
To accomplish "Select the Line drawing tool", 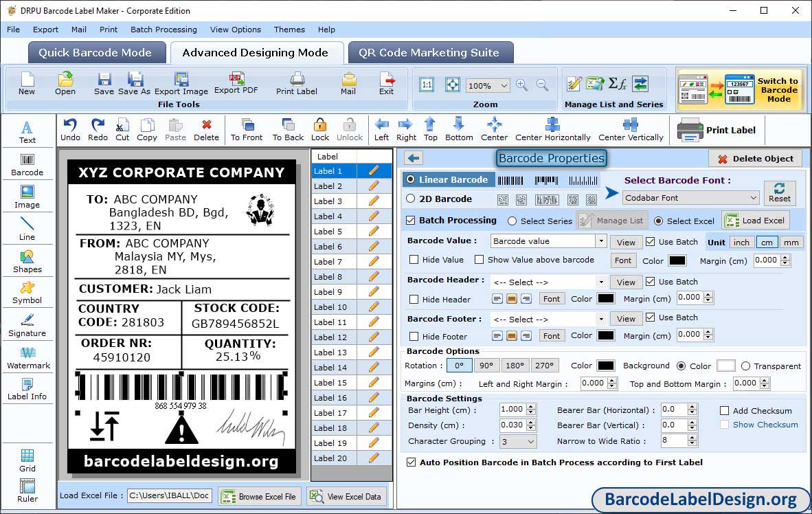I will click(x=27, y=229).
